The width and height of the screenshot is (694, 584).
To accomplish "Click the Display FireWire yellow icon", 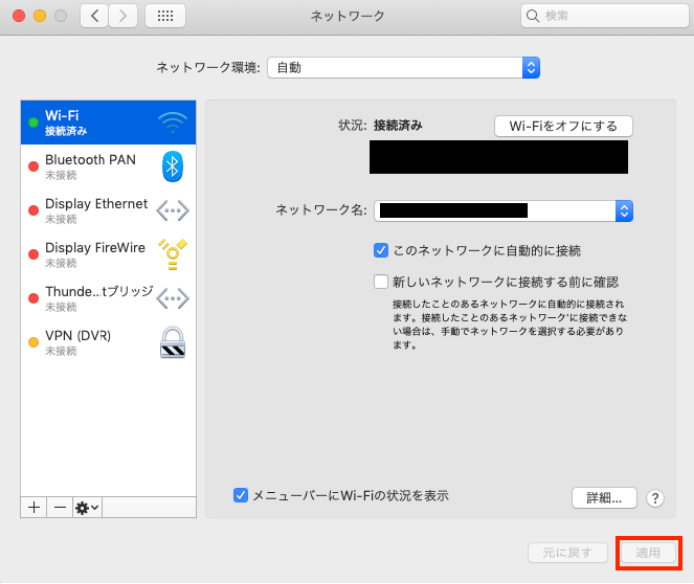I will click(173, 254).
